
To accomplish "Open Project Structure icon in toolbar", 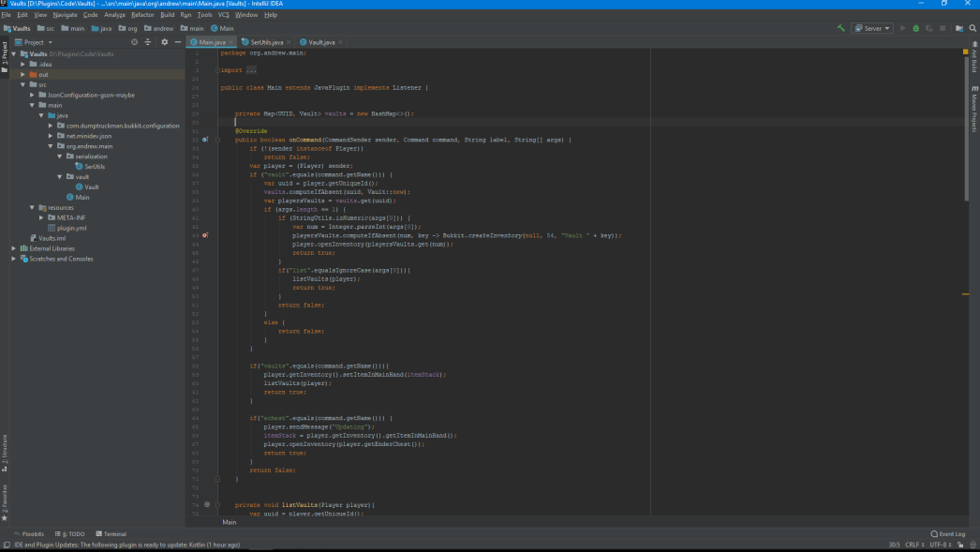I will pyautogui.click(x=959, y=28).
